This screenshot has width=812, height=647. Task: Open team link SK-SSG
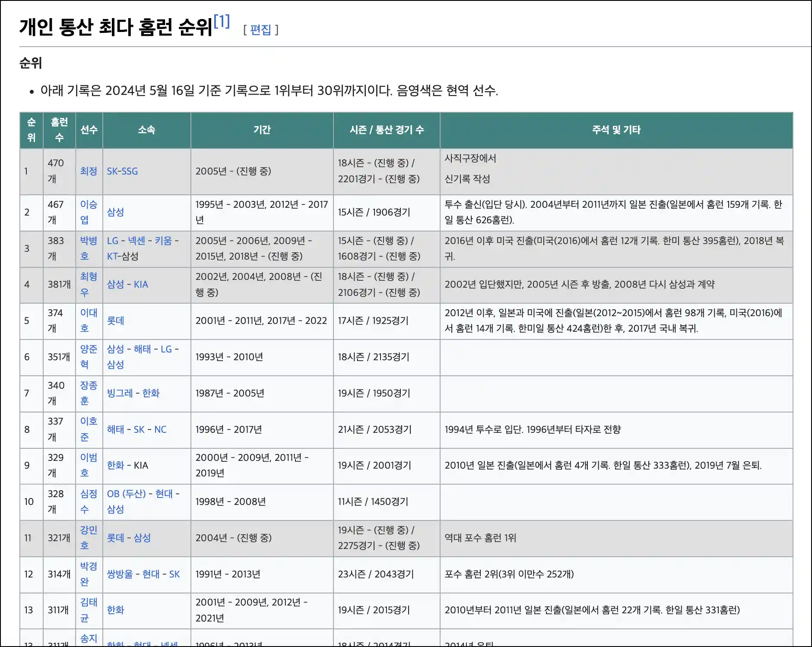coord(122,171)
